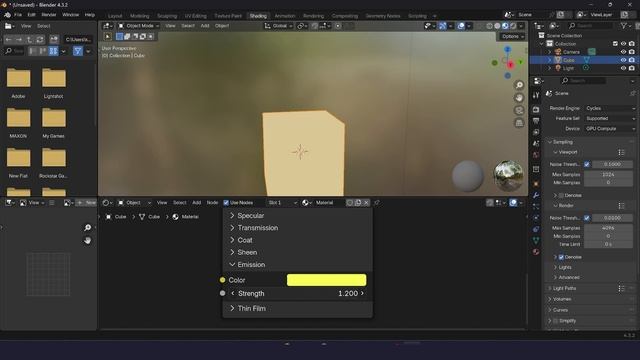Disable the Render Denoise checkbox

tap(561, 257)
